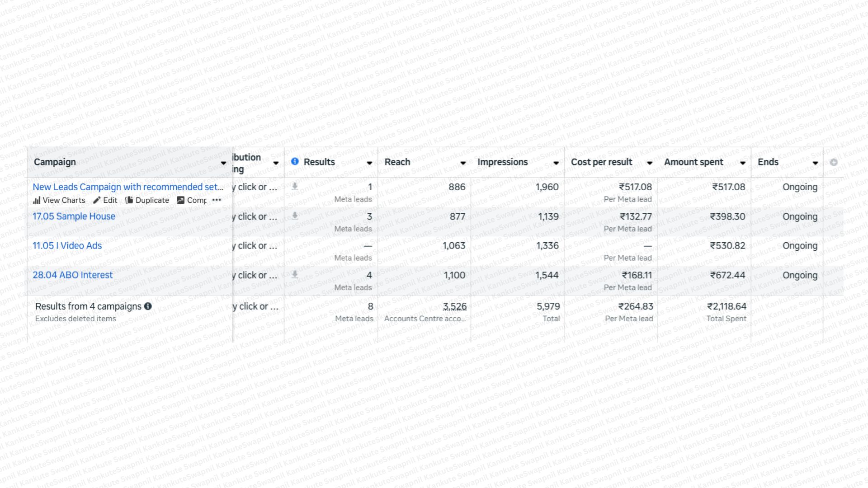This screenshot has width=868, height=488.
Task: Click the Compare chart icon
Action: click(x=180, y=200)
